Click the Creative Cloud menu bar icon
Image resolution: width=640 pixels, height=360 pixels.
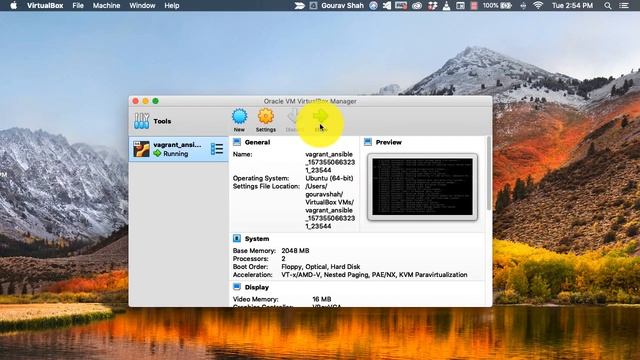[x=417, y=6]
